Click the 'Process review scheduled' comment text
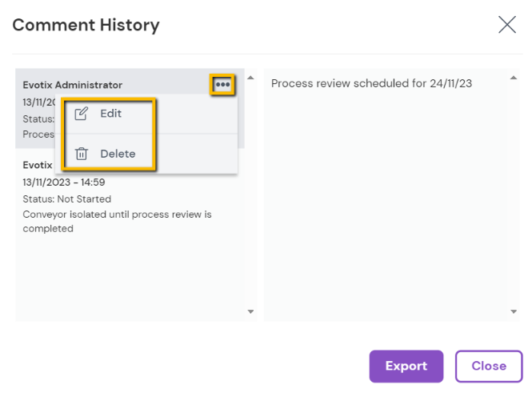This screenshot has height=393, width=532. tap(371, 83)
